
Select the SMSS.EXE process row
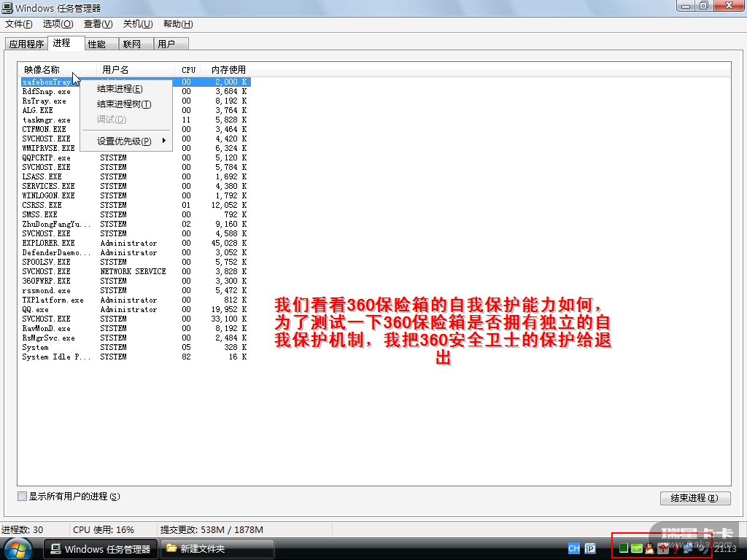click(x=135, y=215)
